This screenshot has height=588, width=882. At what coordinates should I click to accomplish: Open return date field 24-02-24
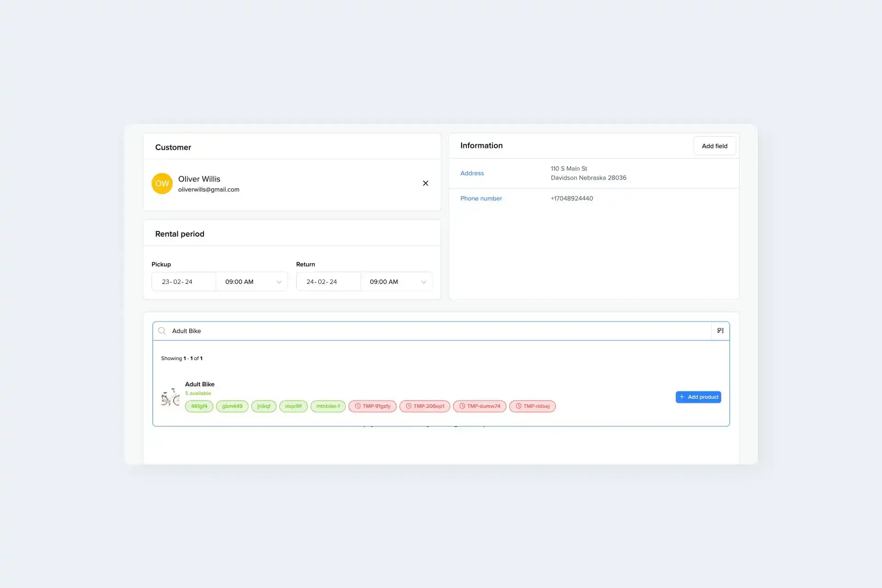pyautogui.click(x=328, y=282)
